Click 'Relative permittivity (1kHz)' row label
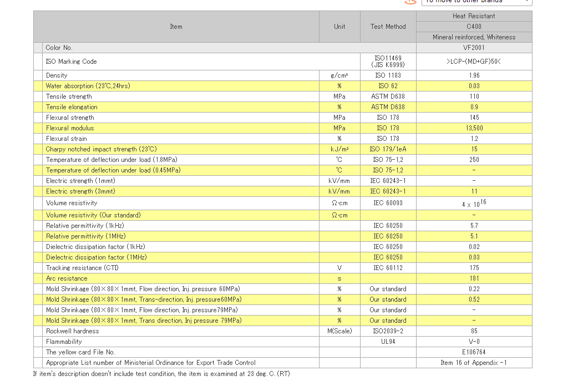588x391 pixels. [x=85, y=225]
